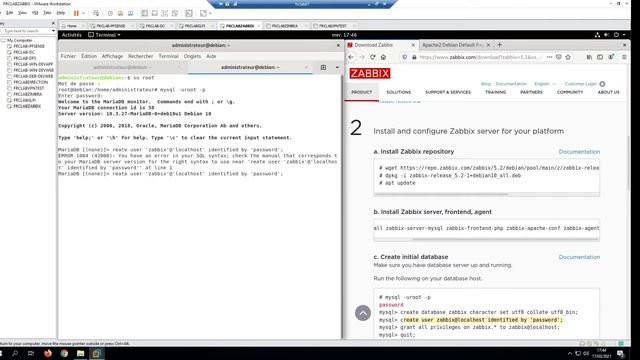Add a new terminal tab with plus icon
The image size is (640, 360).
[x=323, y=67]
